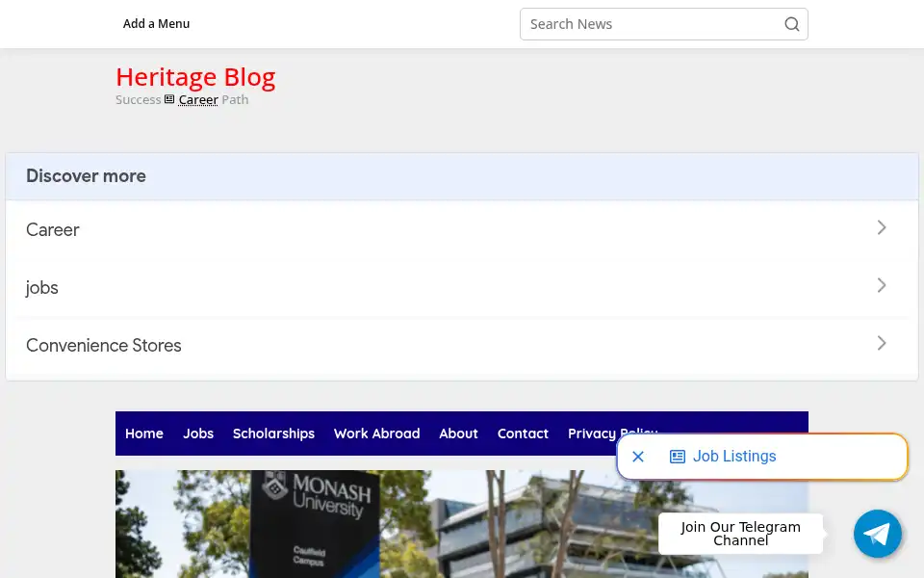This screenshot has width=924, height=578.
Task: Open the About page link
Action: pyautogui.click(x=458, y=433)
